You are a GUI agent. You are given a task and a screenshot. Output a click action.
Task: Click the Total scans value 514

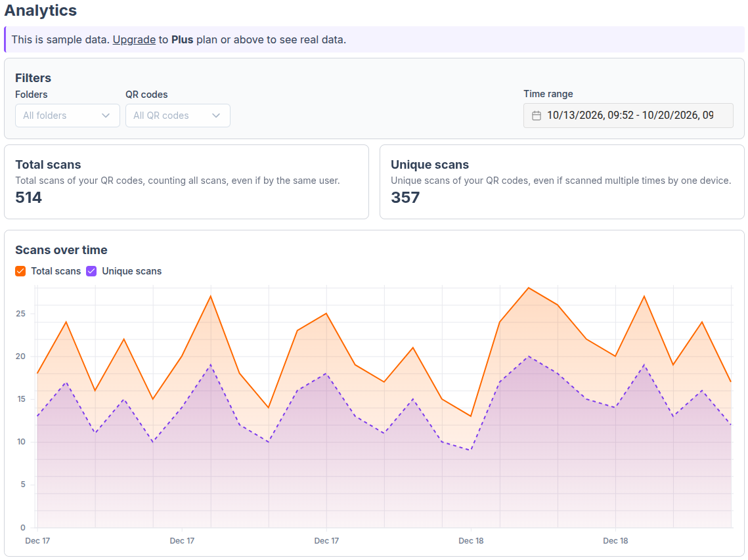29,198
